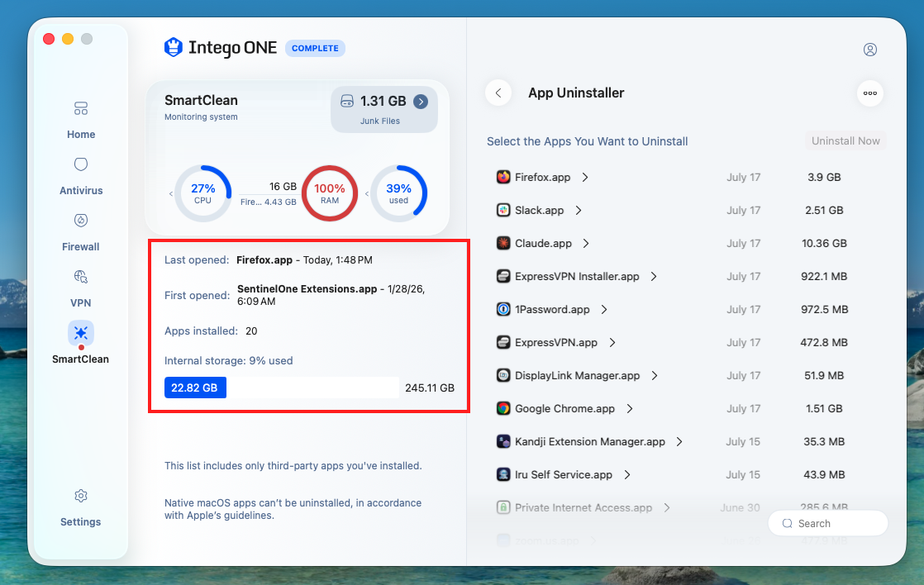Click the 100% RAM gauge

(x=330, y=194)
